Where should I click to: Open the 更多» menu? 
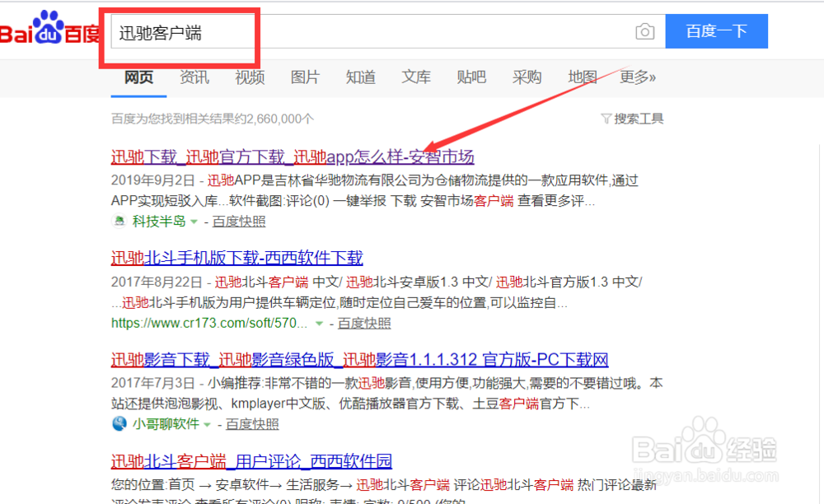tap(638, 77)
